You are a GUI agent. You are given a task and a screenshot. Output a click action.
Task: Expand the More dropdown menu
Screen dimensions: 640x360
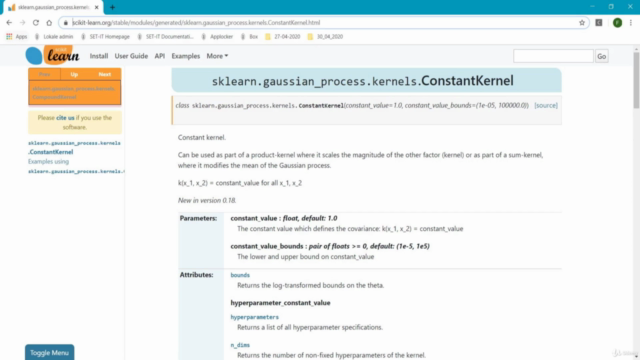pyautogui.click(x=217, y=56)
